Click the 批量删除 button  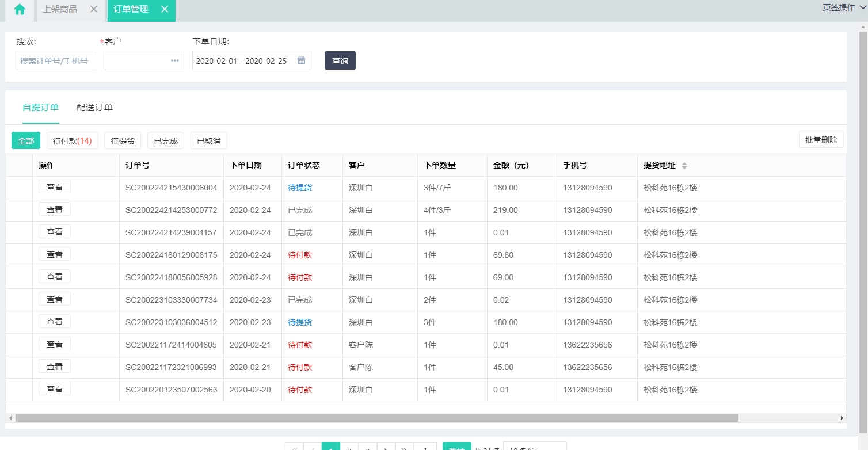(821, 139)
